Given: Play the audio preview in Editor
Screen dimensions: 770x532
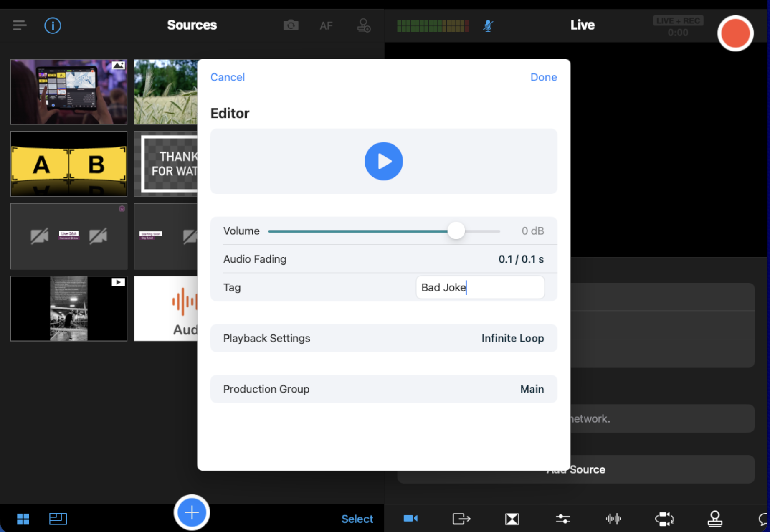Looking at the screenshot, I should coord(383,161).
